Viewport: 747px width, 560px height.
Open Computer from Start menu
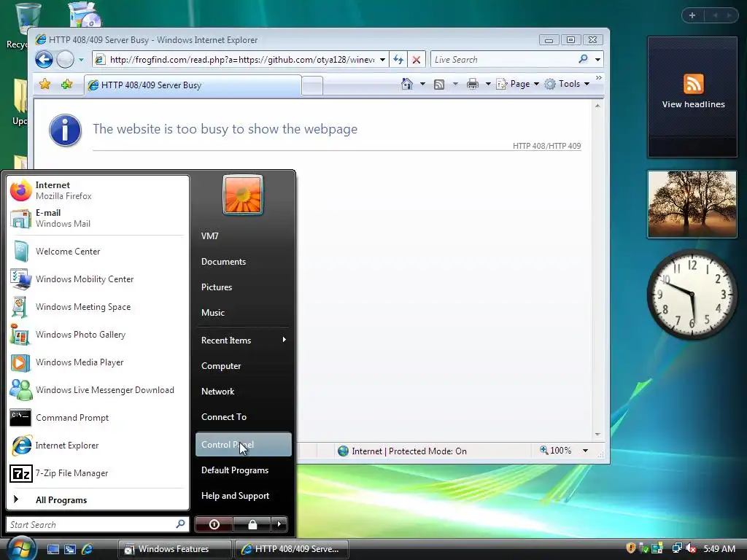coord(244,366)
